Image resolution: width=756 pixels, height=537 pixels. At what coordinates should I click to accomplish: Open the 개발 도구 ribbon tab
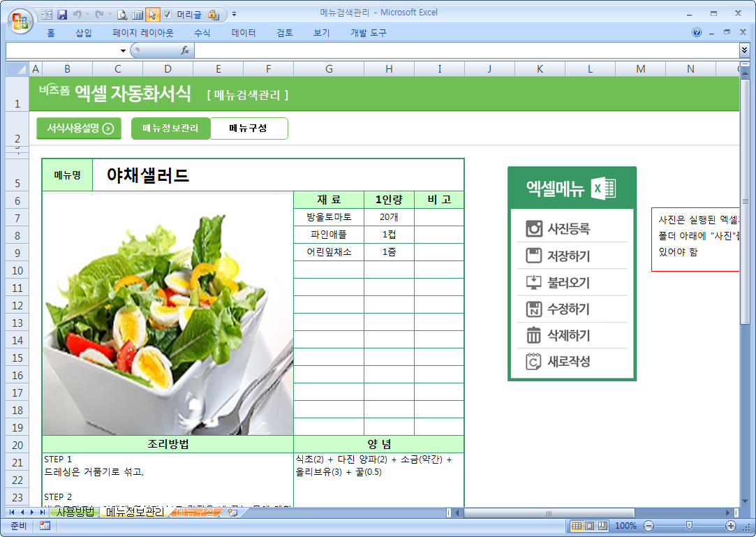tap(369, 33)
